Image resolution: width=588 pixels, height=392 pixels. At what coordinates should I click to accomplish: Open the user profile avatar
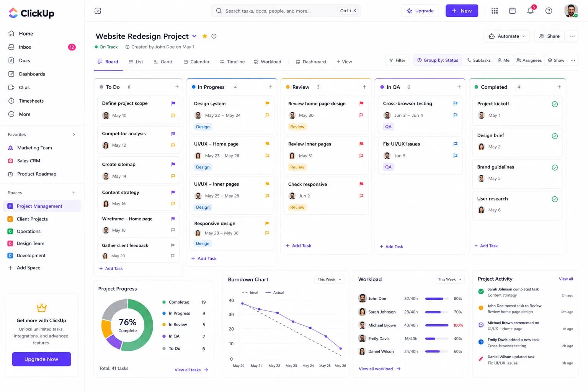571,11
